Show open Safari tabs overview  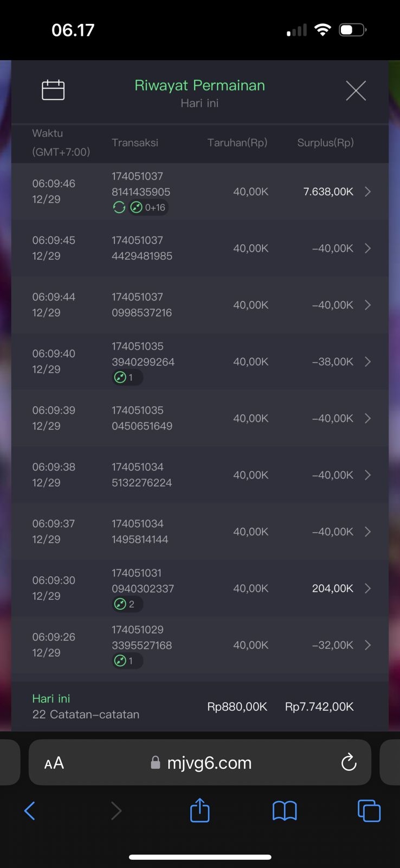click(369, 810)
